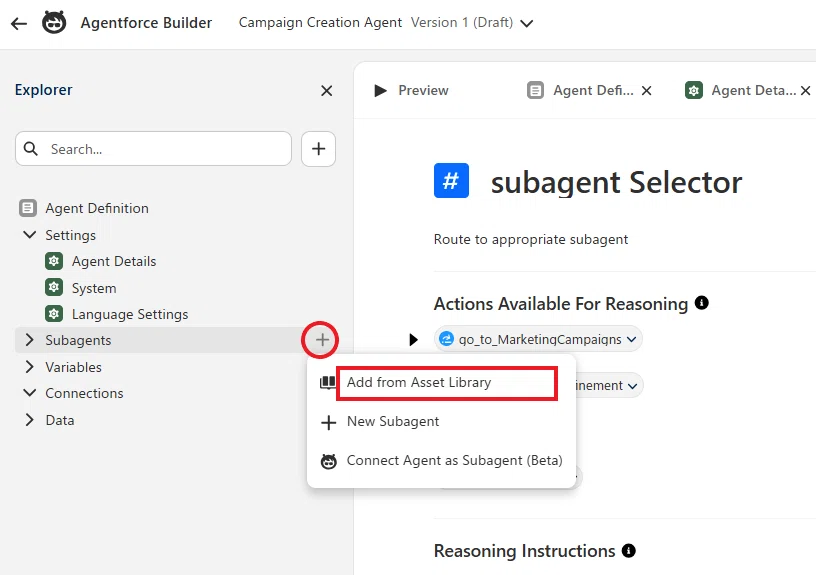Click the gear icon beside Language Settings

54,314
